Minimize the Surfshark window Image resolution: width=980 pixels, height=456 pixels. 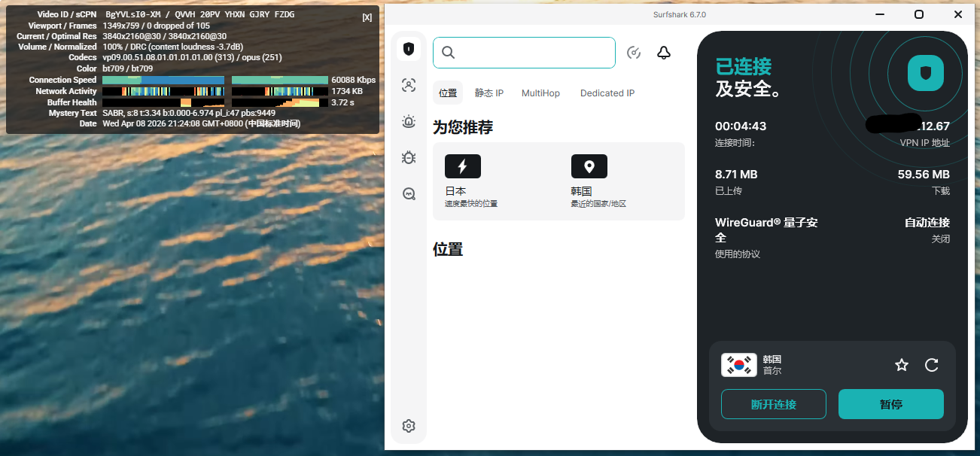click(880, 14)
